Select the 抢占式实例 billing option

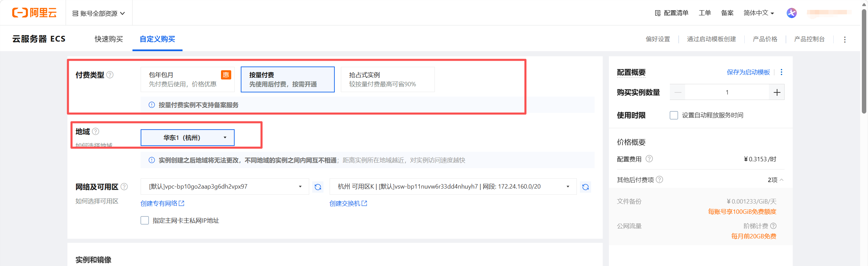[388, 79]
